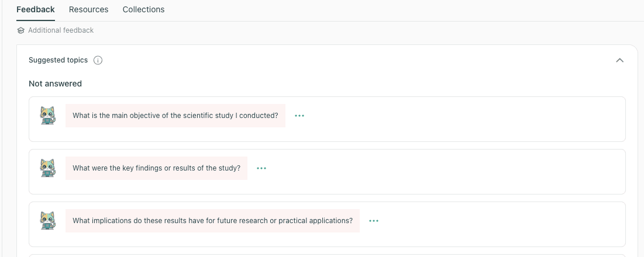Image resolution: width=644 pixels, height=257 pixels.
Task: Click the Additional feedback label
Action: [x=61, y=30]
